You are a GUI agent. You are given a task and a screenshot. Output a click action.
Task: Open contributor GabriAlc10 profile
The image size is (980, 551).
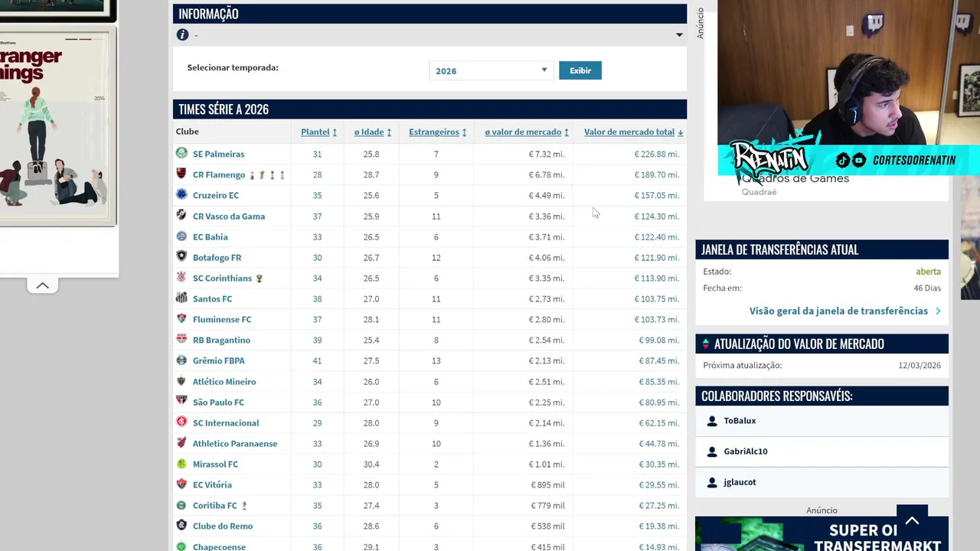point(745,452)
